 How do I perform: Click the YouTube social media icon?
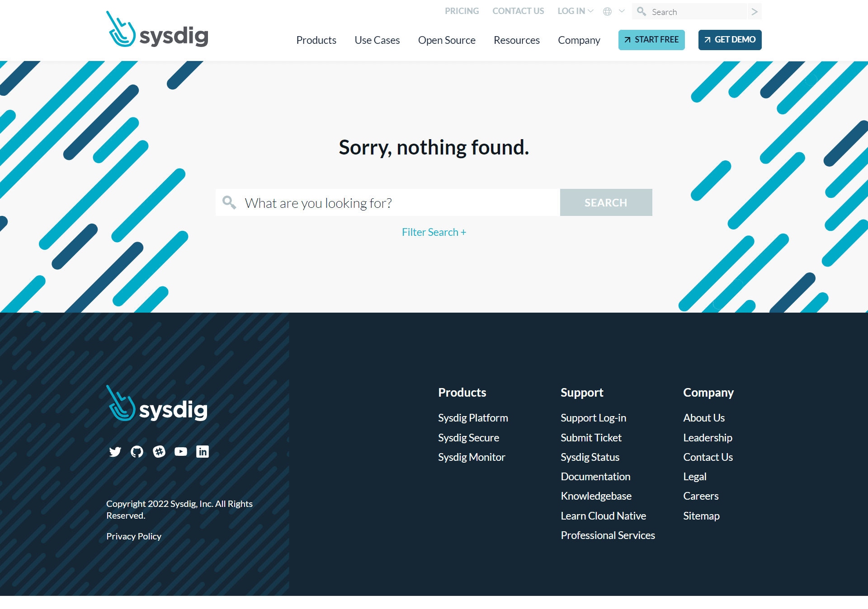(181, 451)
